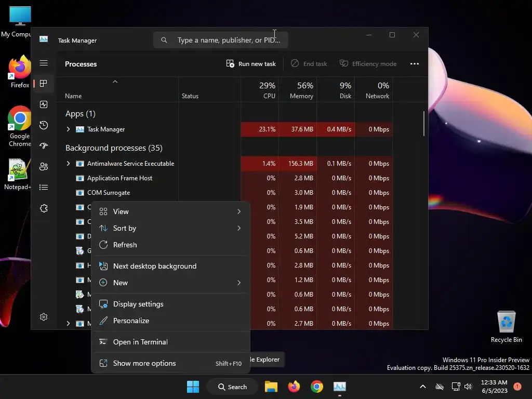Sort processes by Disk column
This screenshot has width=532, height=399.
[x=336, y=89]
